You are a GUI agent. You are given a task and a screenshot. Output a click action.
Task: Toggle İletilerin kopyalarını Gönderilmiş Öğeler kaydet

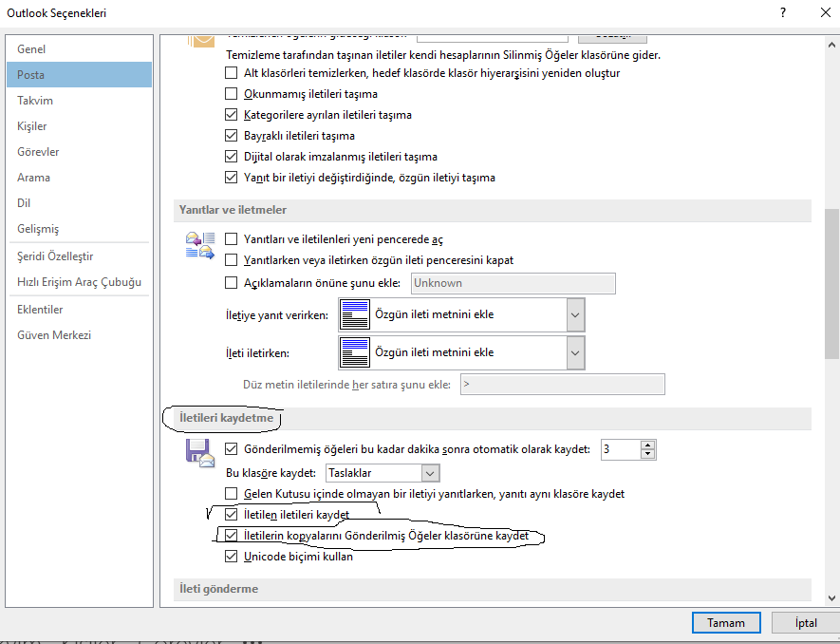pyautogui.click(x=231, y=536)
